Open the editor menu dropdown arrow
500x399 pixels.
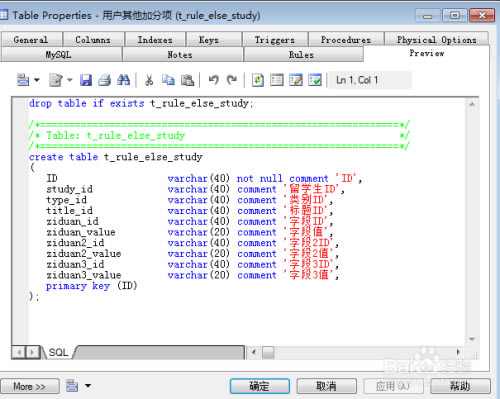tap(37, 80)
